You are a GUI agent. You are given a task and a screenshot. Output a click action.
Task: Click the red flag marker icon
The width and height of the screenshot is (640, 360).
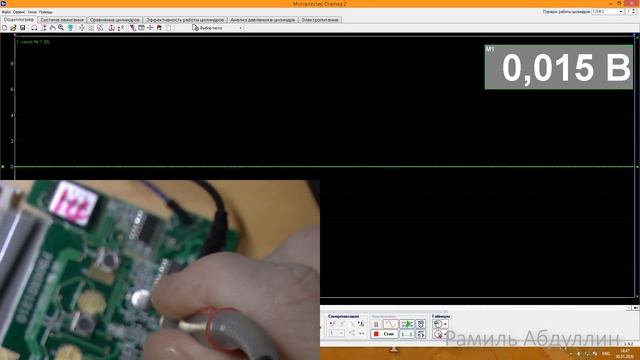click(x=159, y=28)
